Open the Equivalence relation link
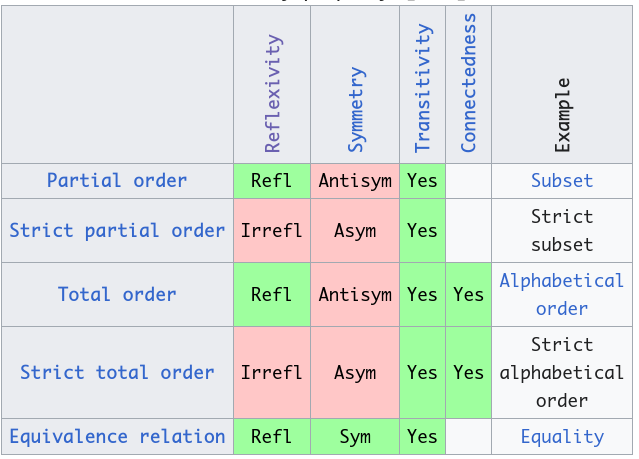 [117, 436]
